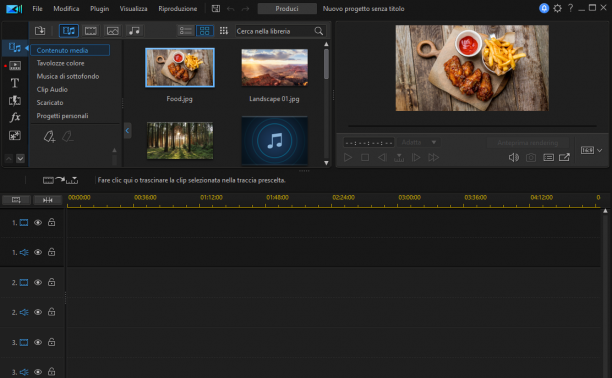
Task: Select the Landscape 01.jpg thumbnail
Action: point(274,68)
